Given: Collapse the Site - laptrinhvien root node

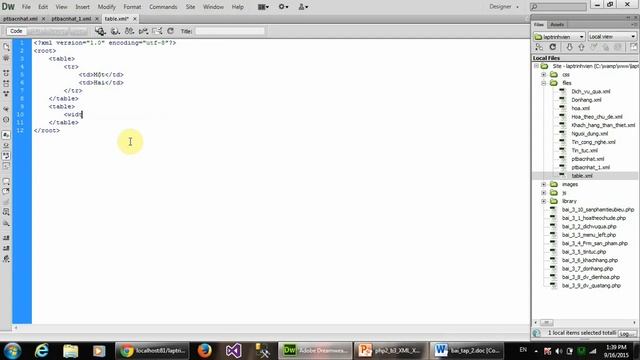Looking at the screenshot, I should point(536,66).
